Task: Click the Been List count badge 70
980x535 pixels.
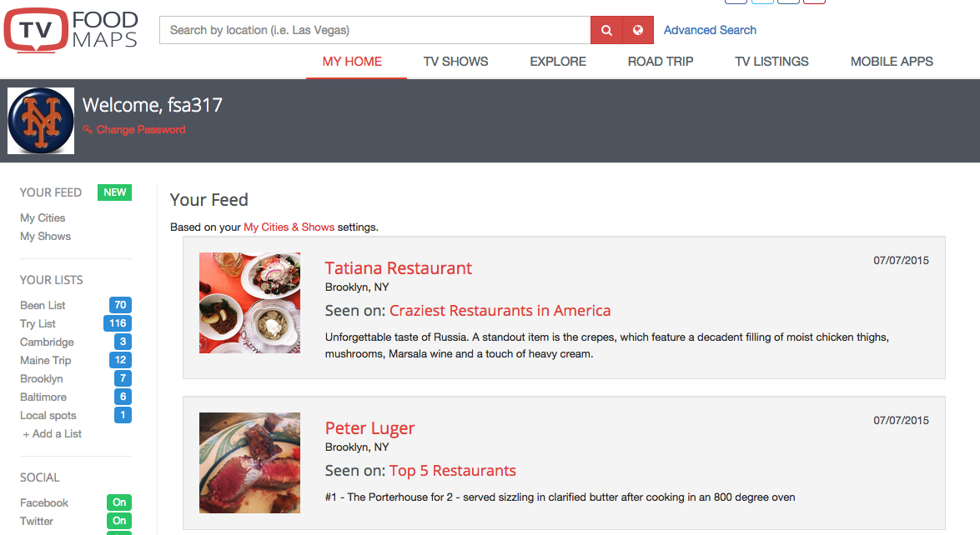Action: pyautogui.click(x=121, y=305)
